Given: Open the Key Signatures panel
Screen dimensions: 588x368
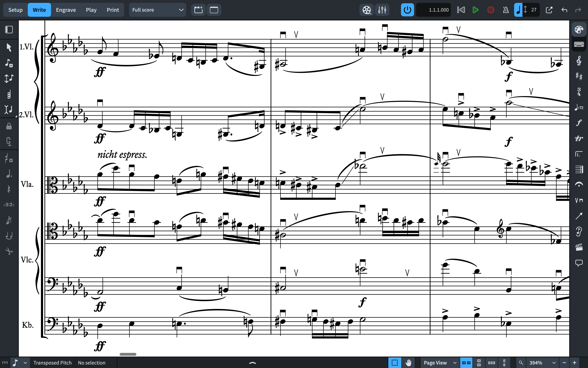Looking at the screenshot, I should coord(579,76).
